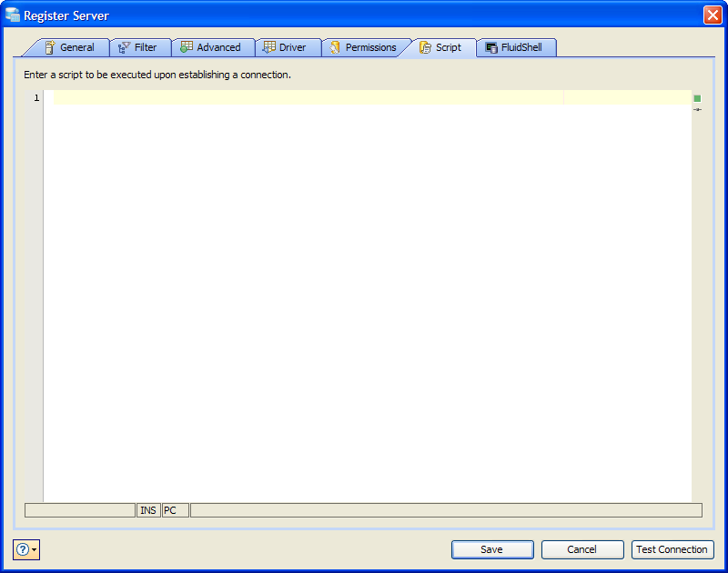The width and height of the screenshot is (728, 573).
Task: Open the Filter tab
Action: click(x=140, y=47)
